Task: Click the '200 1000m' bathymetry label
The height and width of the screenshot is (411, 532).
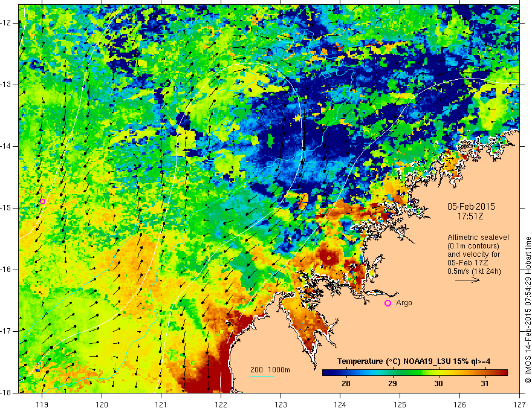Action: tap(270, 370)
